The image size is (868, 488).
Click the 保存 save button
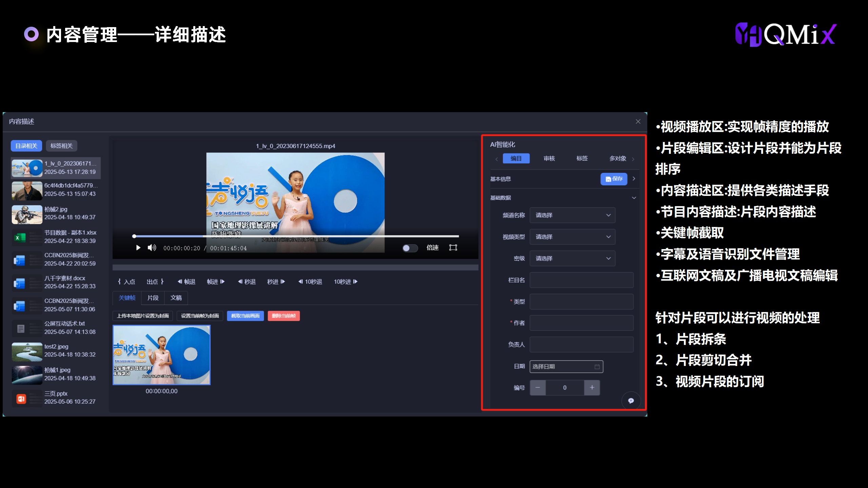pos(614,179)
